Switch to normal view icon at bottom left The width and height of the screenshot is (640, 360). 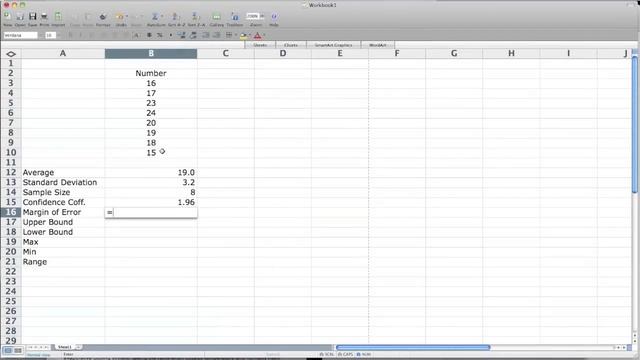pos(8,351)
